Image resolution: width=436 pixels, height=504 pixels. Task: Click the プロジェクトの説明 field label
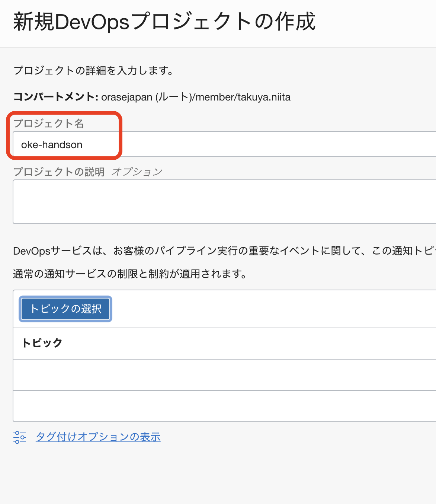pos(59,172)
